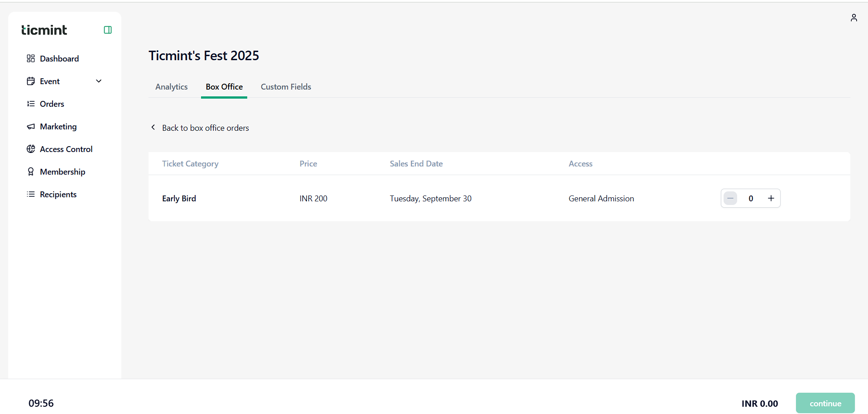Click the General Admission access cell
This screenshot has width=868, height=414.
tap(601, 199)
